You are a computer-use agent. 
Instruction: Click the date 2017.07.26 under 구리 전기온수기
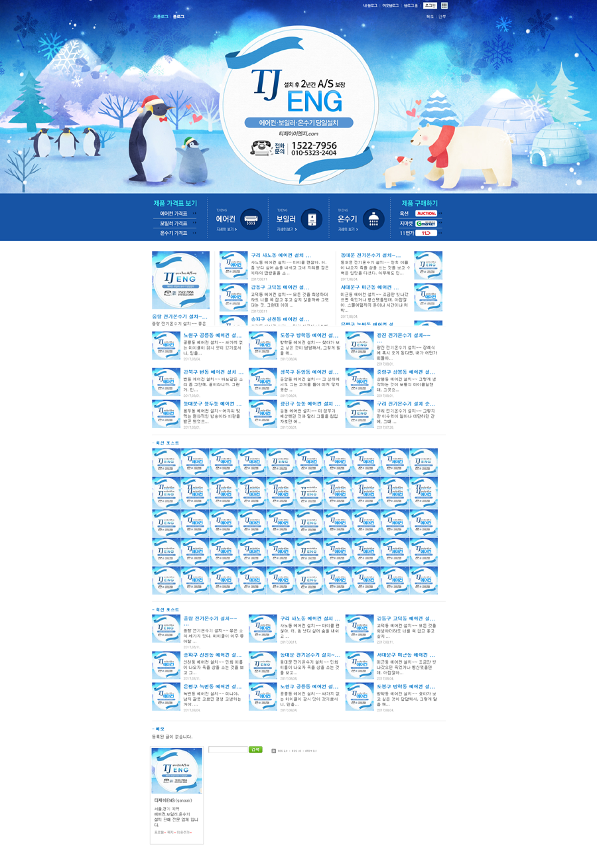(x=385, y=427)
